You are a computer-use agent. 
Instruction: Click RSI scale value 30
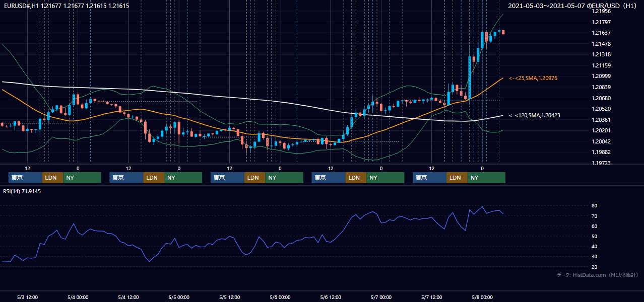[x=595, y=257]
